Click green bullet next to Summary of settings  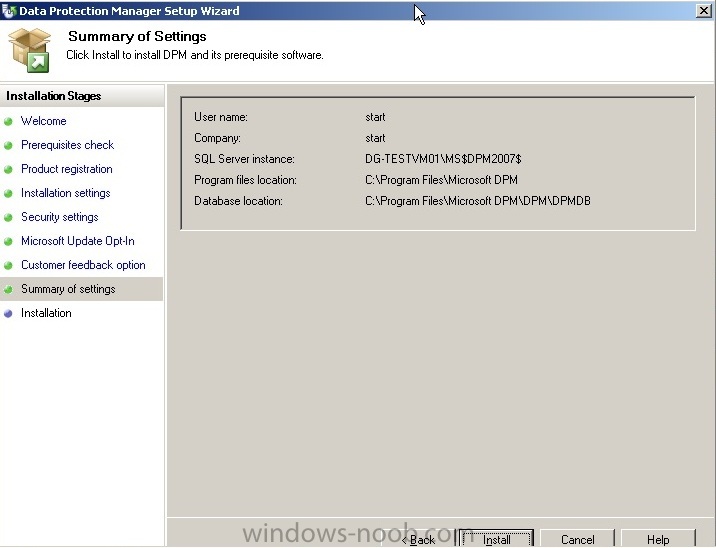(x=8, y=290)
